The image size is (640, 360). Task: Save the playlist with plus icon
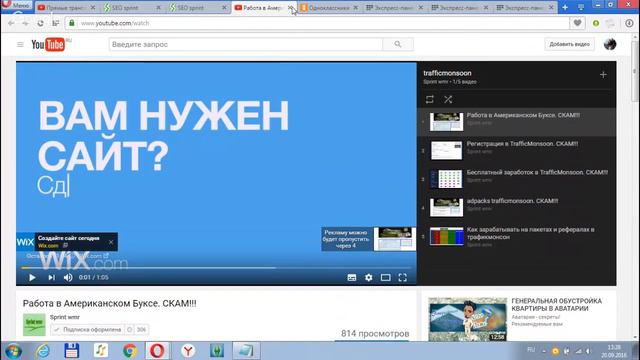[x=603, y=75]
